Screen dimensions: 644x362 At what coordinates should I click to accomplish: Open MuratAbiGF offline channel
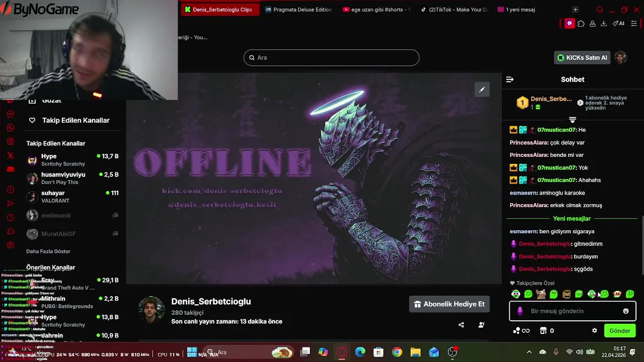[73, 234]
